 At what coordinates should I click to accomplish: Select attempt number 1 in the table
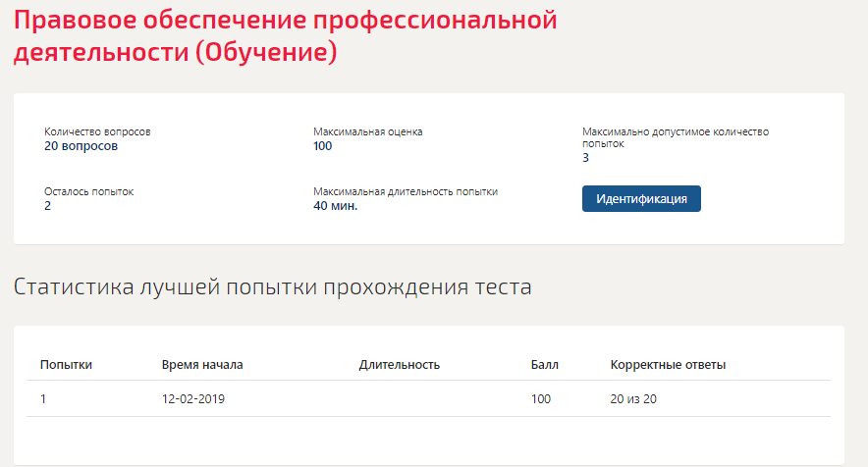point(43,399)
